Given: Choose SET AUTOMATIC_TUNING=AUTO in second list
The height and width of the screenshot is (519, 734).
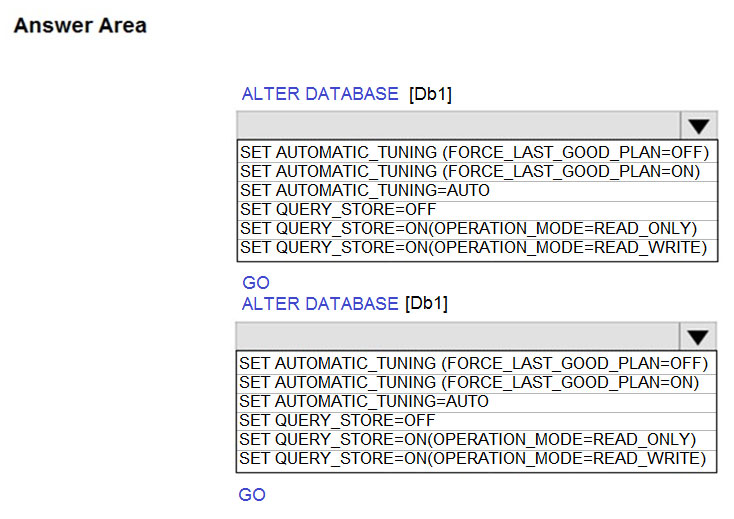Looking at the screenshot, I should [365, 401].
